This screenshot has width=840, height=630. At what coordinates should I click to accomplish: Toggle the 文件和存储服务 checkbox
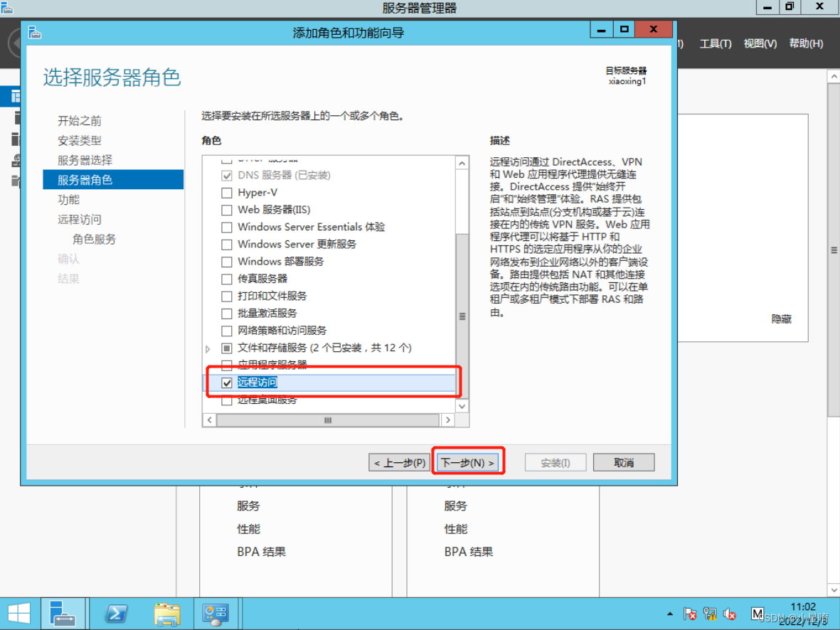click(x=227, y=348)
